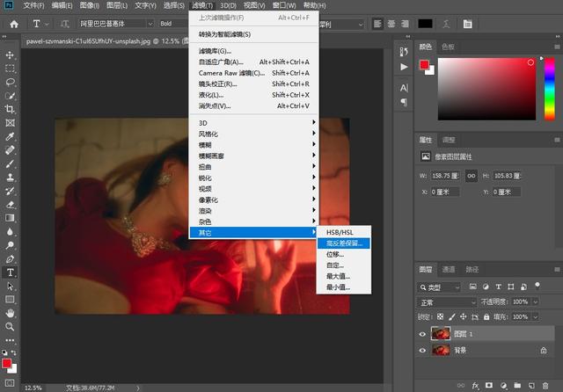Viewport: 563px width, 392px height.
Task: Toggle pixel layer filter
Action: 473,287
